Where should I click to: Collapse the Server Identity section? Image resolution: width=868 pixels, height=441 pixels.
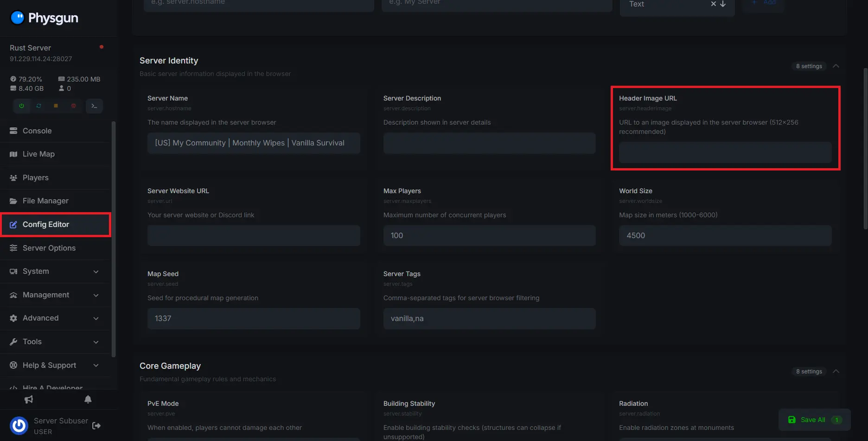click(x=836, y=66)
